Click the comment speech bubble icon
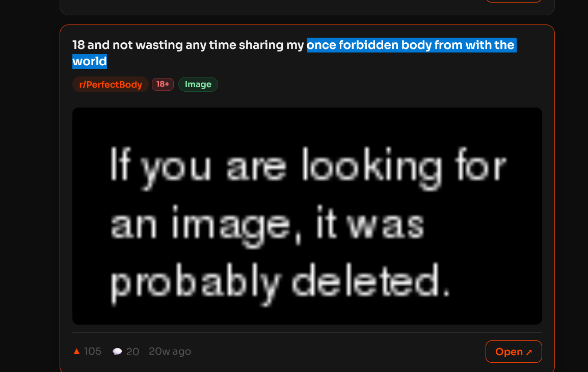The image size is (588, 372). point(117,352)
